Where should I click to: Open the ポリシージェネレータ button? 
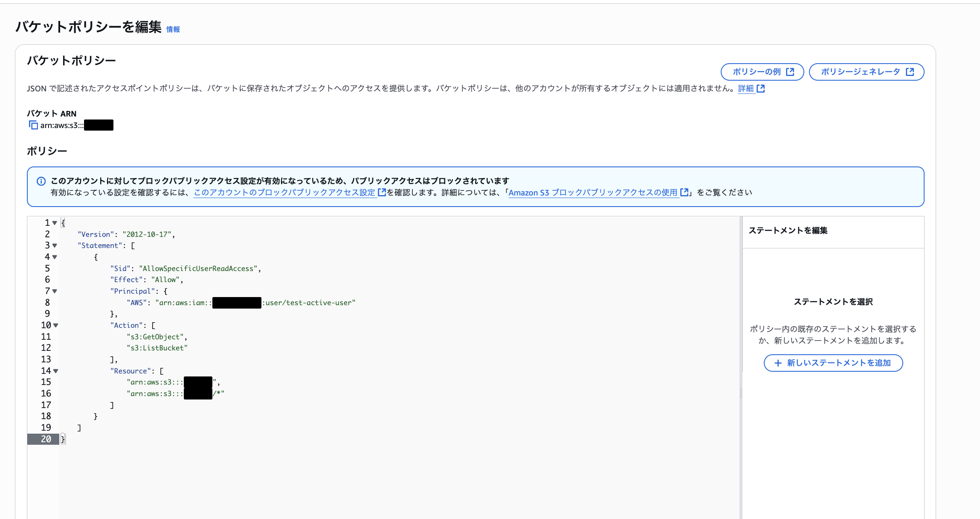pyautogui.click(x=866, y=72)
